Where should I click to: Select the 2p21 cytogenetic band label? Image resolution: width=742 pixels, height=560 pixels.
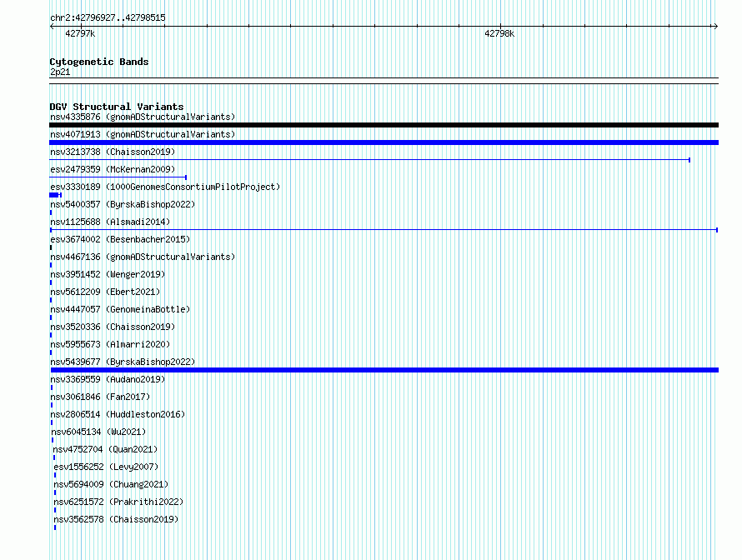coord(60,72)
